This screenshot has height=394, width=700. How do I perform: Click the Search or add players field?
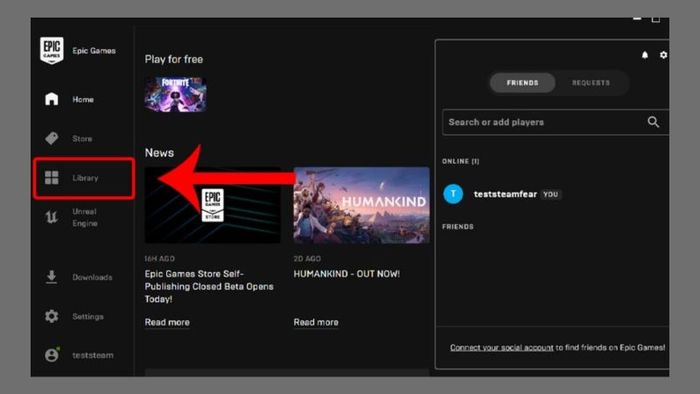pyautogui.click(x=555, y=122)
